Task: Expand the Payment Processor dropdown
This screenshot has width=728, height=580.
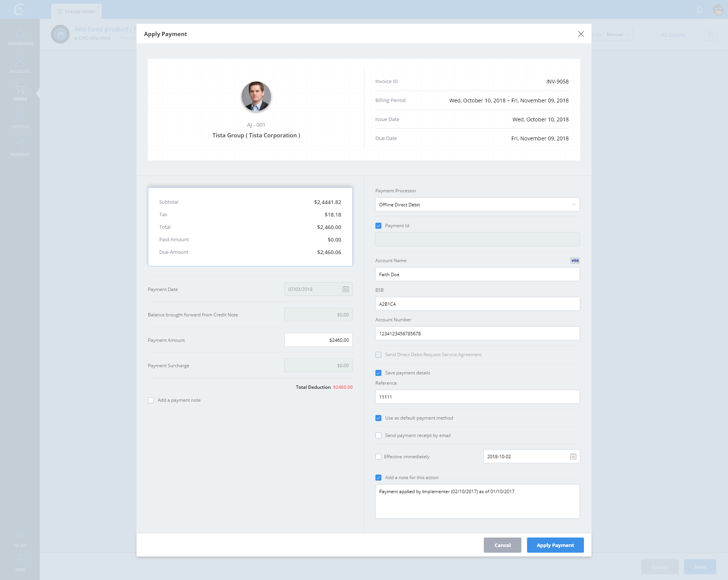Action: (477, 204)
